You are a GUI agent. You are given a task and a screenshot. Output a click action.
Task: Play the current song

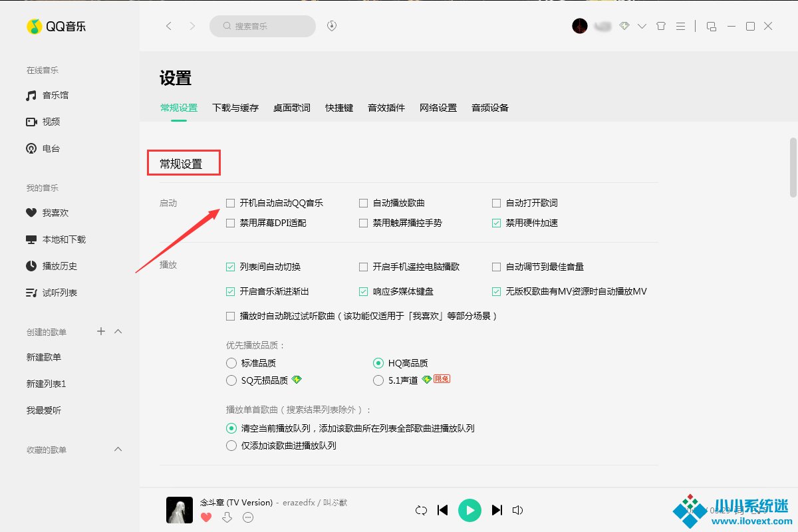tap(469, 510)
